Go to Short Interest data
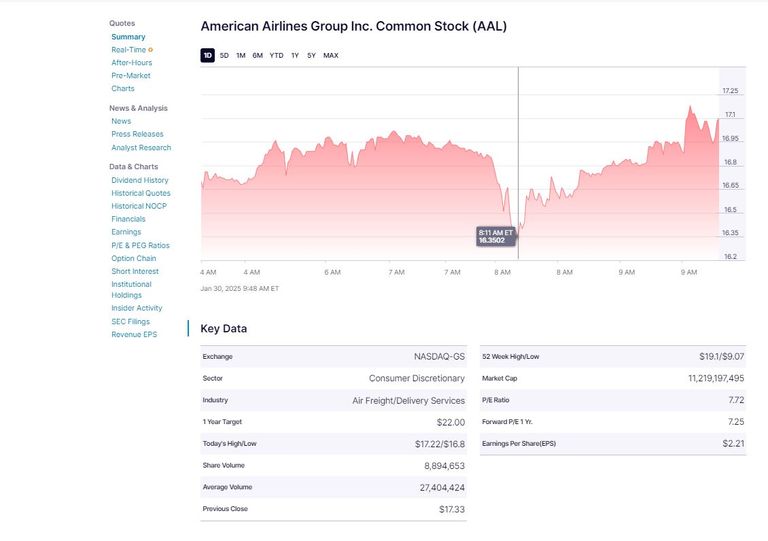 134,271
